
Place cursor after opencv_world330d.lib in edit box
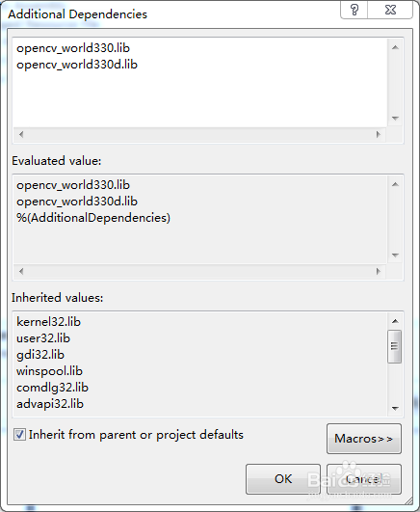pos(139,65)
